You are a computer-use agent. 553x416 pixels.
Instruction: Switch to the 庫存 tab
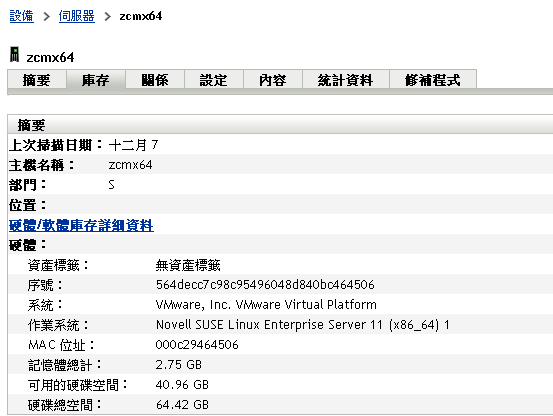(x=96, y=80)
